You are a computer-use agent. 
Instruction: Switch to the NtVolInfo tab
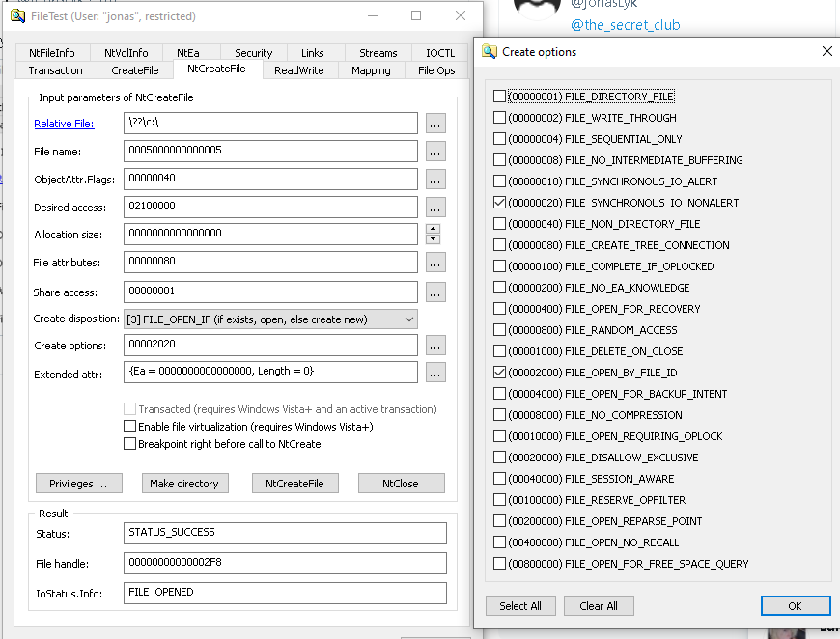tap(126, 52)
